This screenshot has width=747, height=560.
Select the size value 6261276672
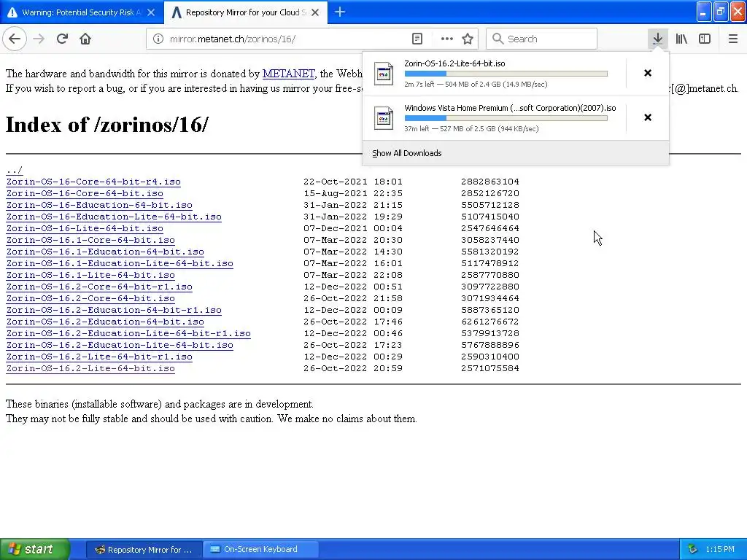click(x=489, y=322)
